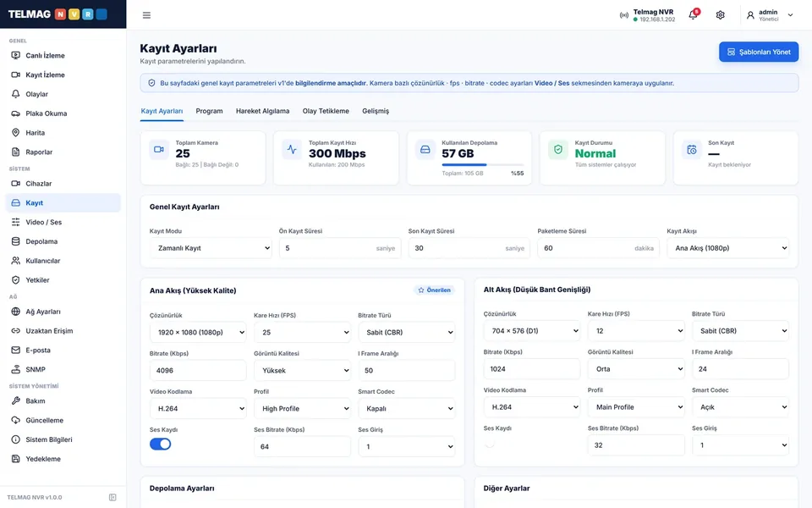
Task: Click the Ön Kayıt Süresi input field
Action: tap(340, 248)
